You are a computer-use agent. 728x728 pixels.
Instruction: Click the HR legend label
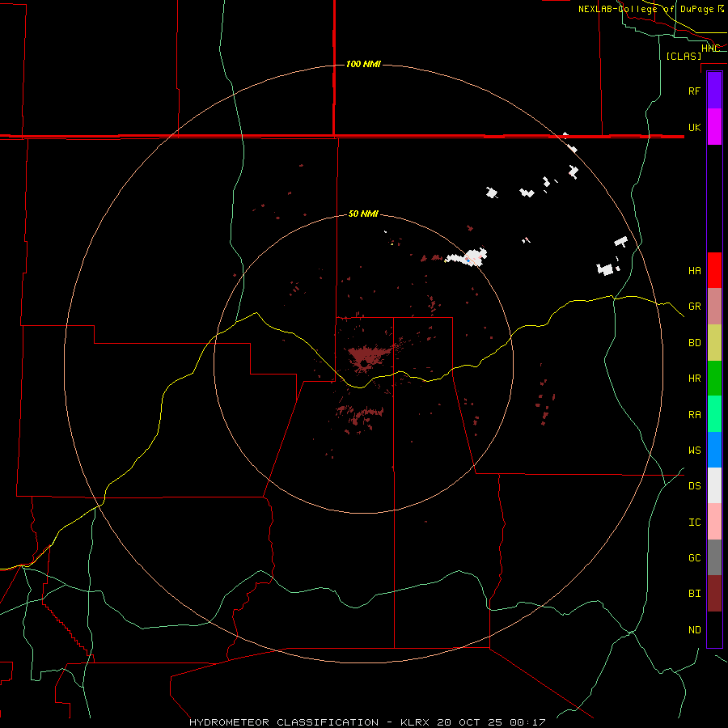(x=694, y=379)
